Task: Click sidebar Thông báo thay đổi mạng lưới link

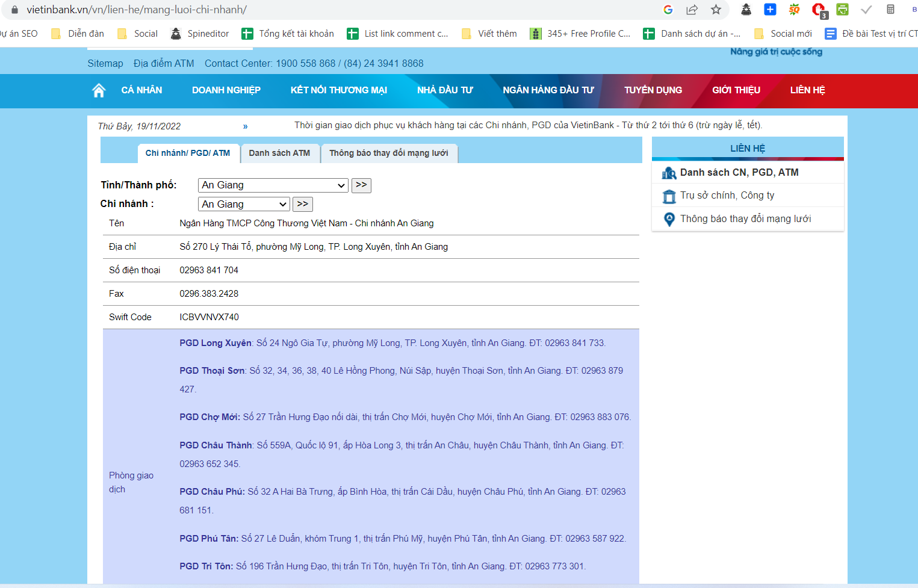Action: coord(746,219)
